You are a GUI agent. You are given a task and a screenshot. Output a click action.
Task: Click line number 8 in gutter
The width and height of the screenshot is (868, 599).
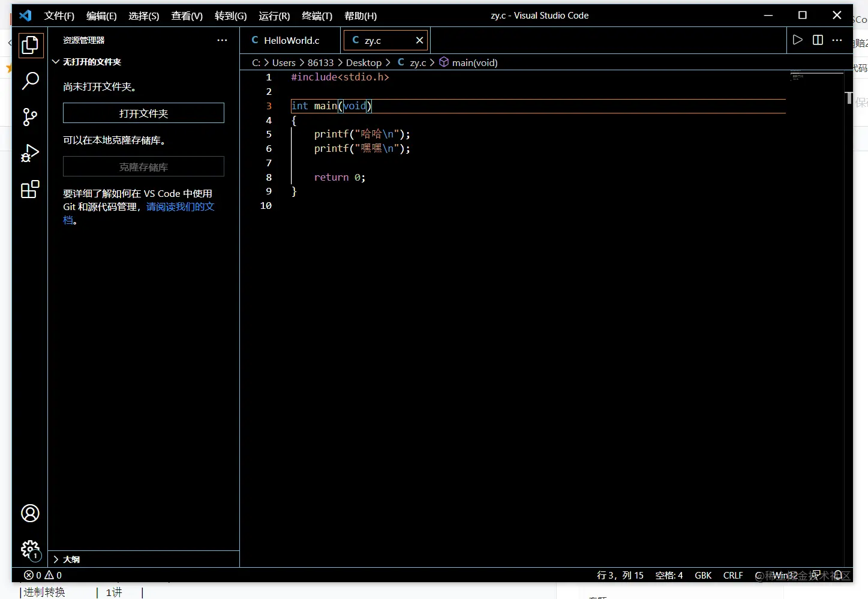tap(269, 177)
